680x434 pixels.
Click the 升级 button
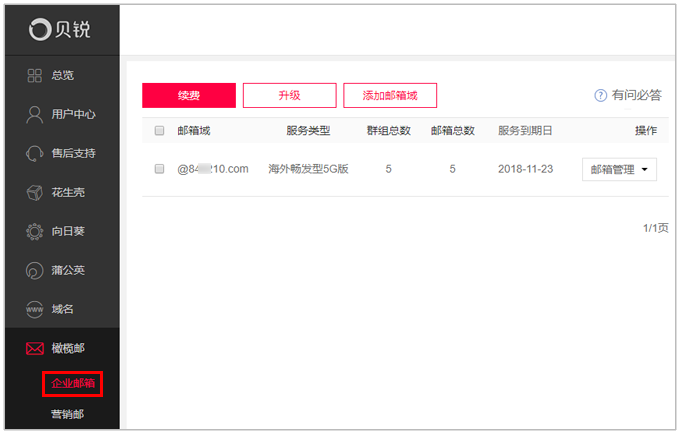(289, 95)
